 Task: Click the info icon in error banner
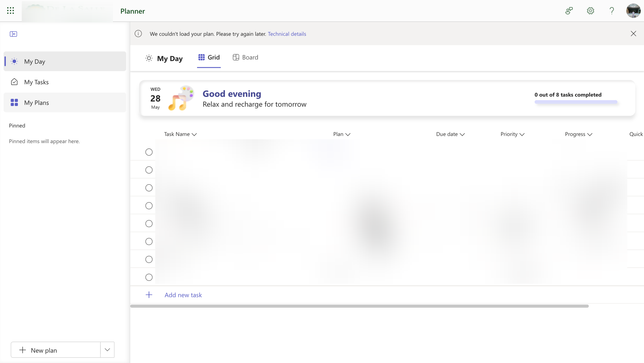pyautogui.click(x=138, y=34)
